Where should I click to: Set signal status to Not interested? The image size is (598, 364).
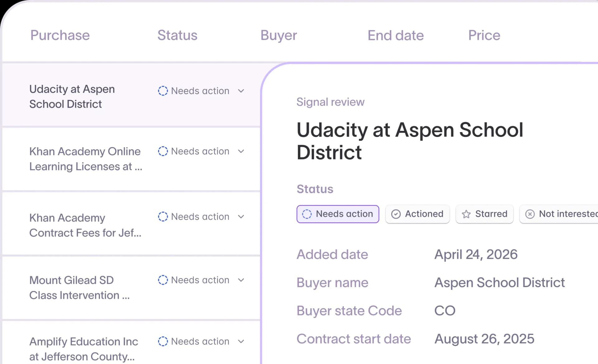point(559,214)
